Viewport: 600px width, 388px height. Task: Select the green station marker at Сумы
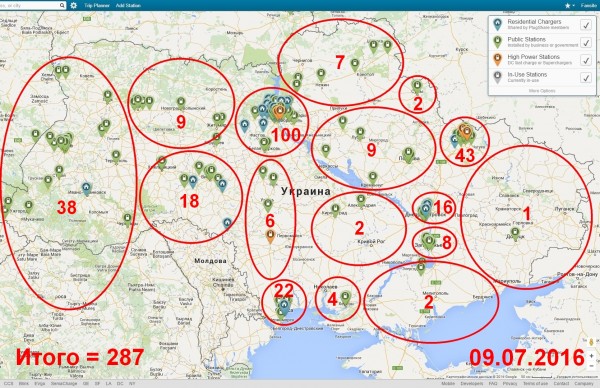[417, 86]
